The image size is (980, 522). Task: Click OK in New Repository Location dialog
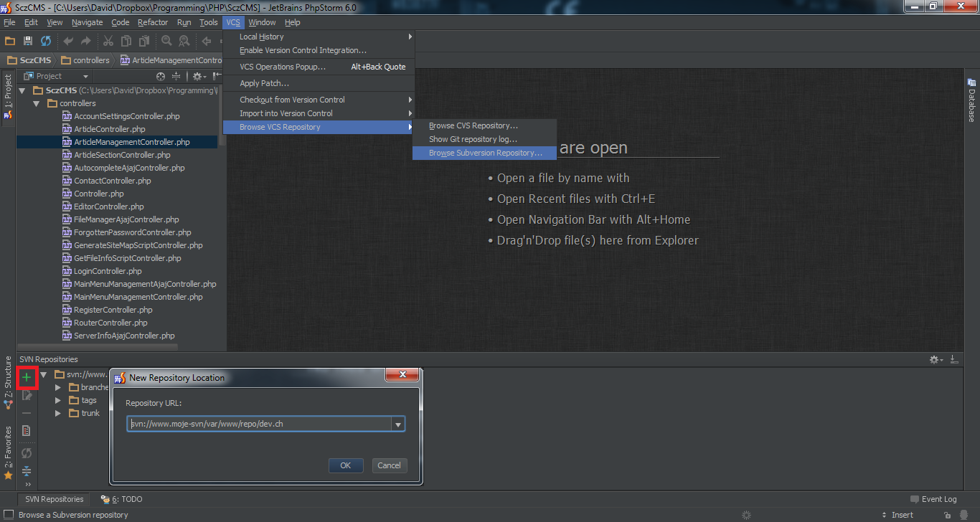[x=346, y=465]
